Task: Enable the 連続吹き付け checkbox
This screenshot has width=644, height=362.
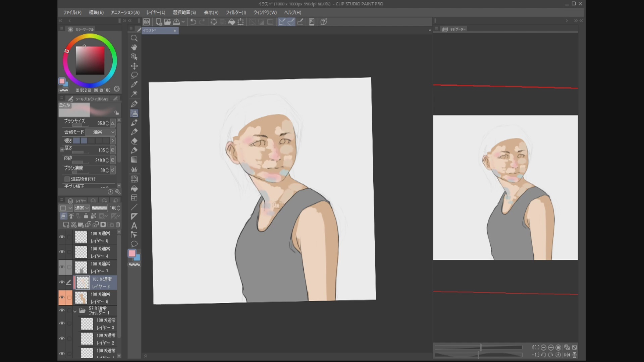Action: 67,179
